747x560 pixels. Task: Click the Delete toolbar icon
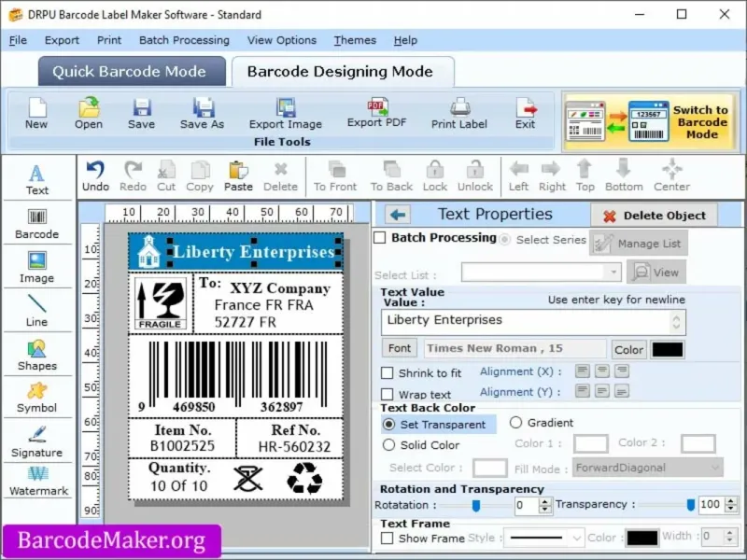281,176
